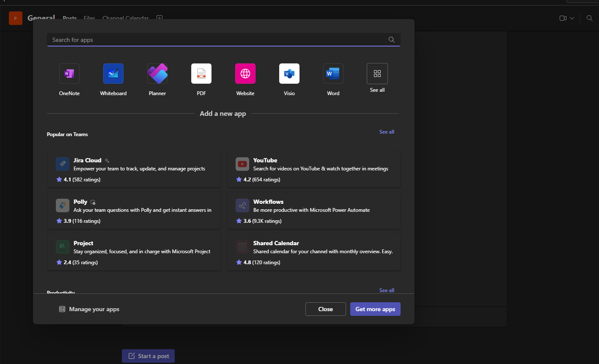Click the Polly logo icon
Screen dimensions: 599x364
tap(63, 205)
